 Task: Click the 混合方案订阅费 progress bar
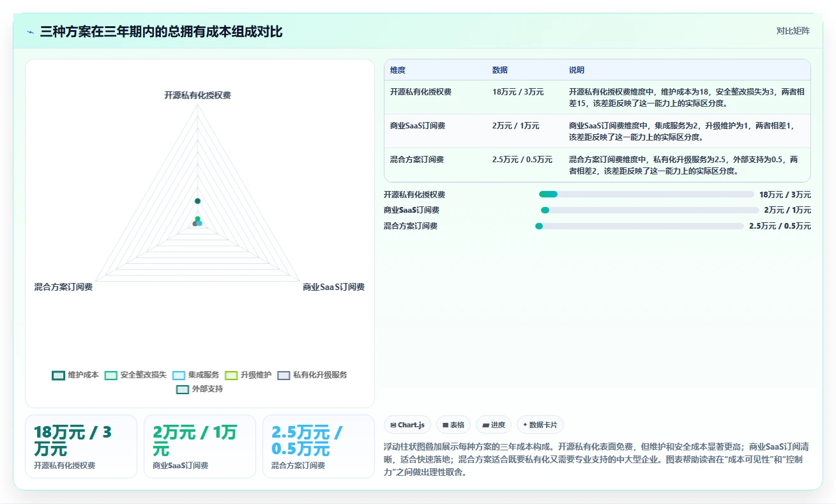pyautogui.click(x=639, y=226)
